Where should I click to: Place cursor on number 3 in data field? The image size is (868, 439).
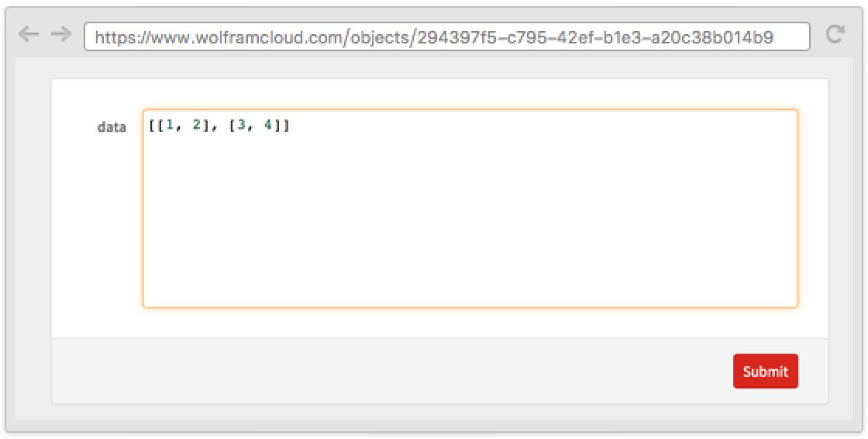(241, 126)
